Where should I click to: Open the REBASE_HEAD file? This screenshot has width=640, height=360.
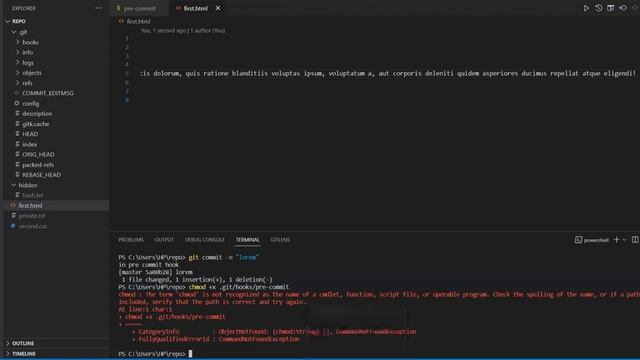pos(41,175)
